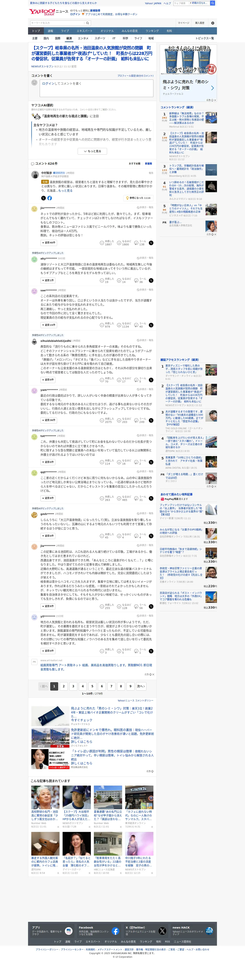Open 高校野球の名門・池田 article thumbnail
Screen dimensions: 245x980
pos(45,797)
